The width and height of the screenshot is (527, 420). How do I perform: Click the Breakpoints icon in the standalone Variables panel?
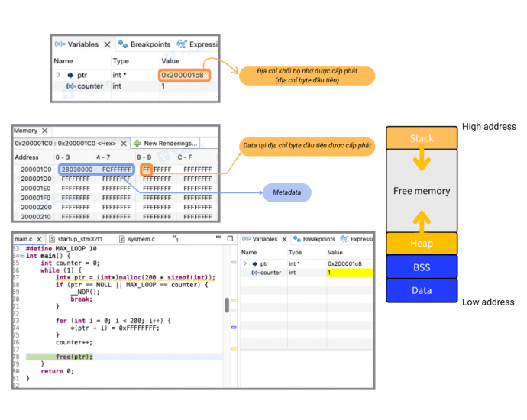tap(123, 44)
